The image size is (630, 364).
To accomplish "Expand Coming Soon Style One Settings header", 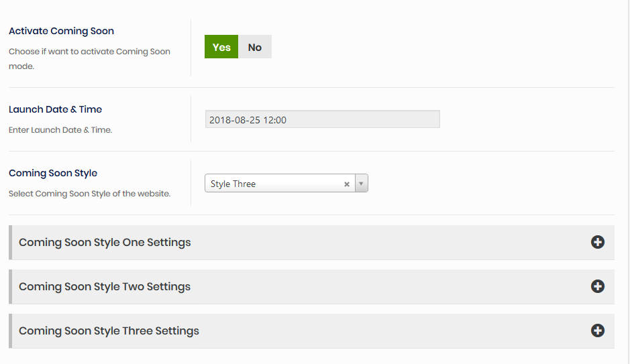I will (105, 243).
